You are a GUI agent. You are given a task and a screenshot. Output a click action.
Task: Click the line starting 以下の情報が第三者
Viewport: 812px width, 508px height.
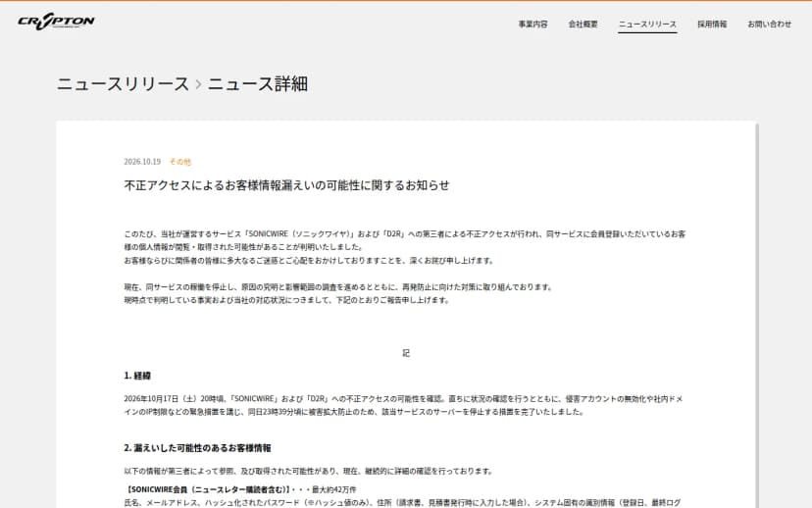pyautogui.click(x=309, y=472)
